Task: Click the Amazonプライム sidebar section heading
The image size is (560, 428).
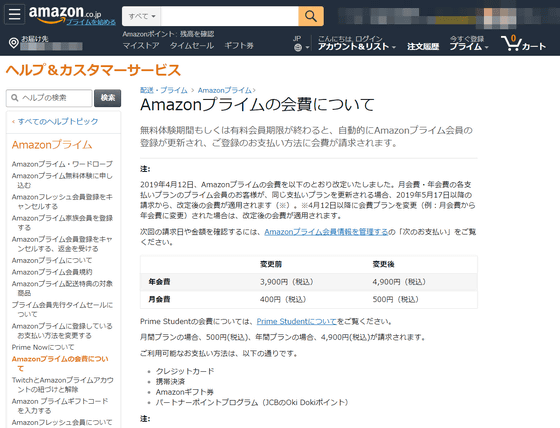Action: tap(52, 145)
